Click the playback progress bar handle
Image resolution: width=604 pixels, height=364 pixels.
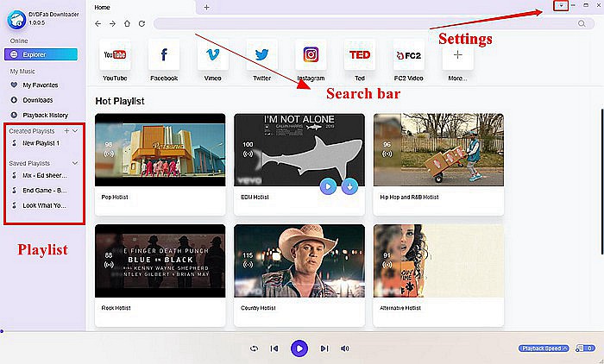tap(2, 331)
